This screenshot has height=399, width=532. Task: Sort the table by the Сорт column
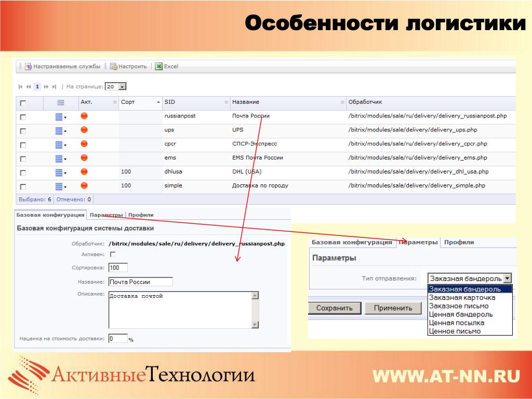[x=140, y=102]
